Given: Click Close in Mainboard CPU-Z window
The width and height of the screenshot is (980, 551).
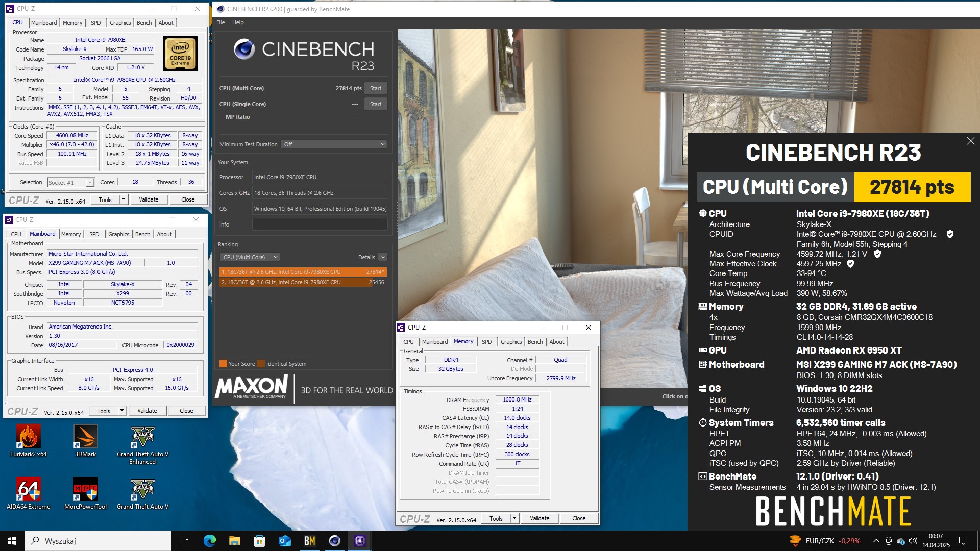Looking at the screenshot, I should (186, 411).
